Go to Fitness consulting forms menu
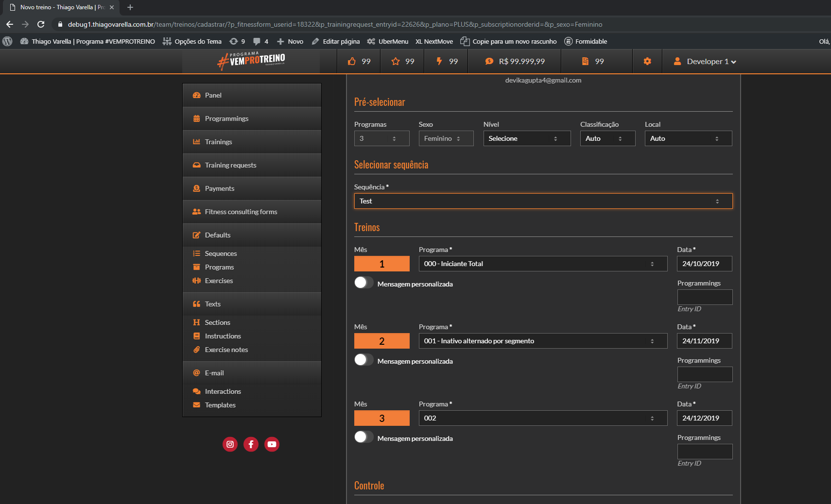The image size is (831, 504). (241, 212)
